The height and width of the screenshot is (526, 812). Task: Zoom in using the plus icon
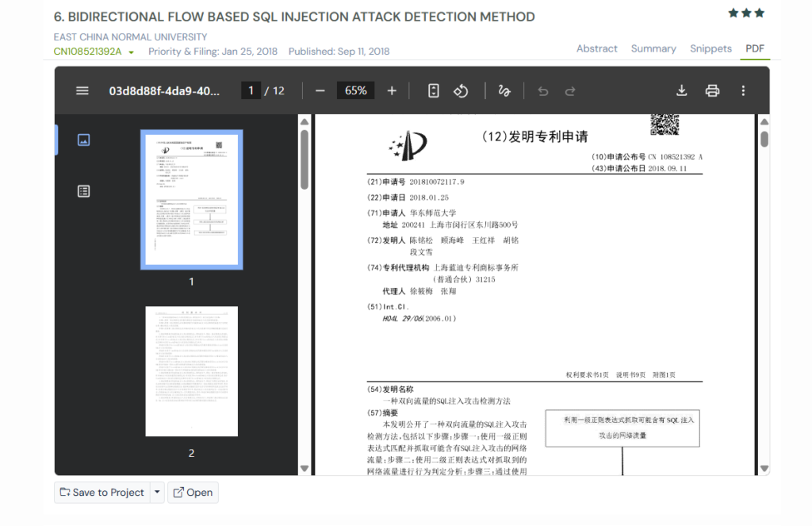click(392, 90)
